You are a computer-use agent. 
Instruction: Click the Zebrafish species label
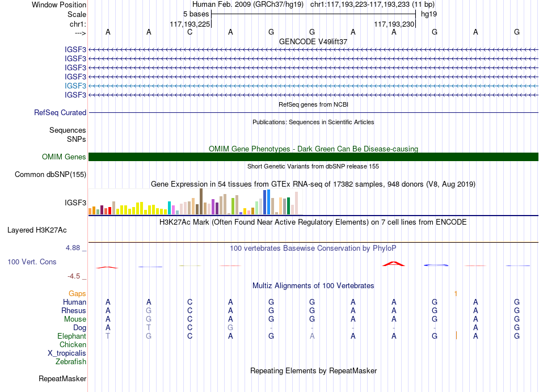coord(71,361)
